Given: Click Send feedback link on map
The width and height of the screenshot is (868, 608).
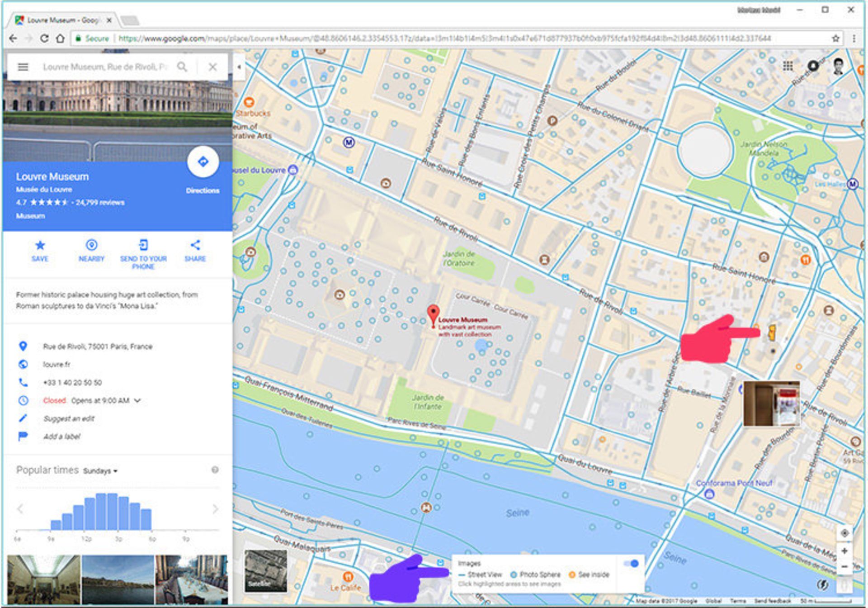Looking at the screenshot, I should [x=773, y=601].
